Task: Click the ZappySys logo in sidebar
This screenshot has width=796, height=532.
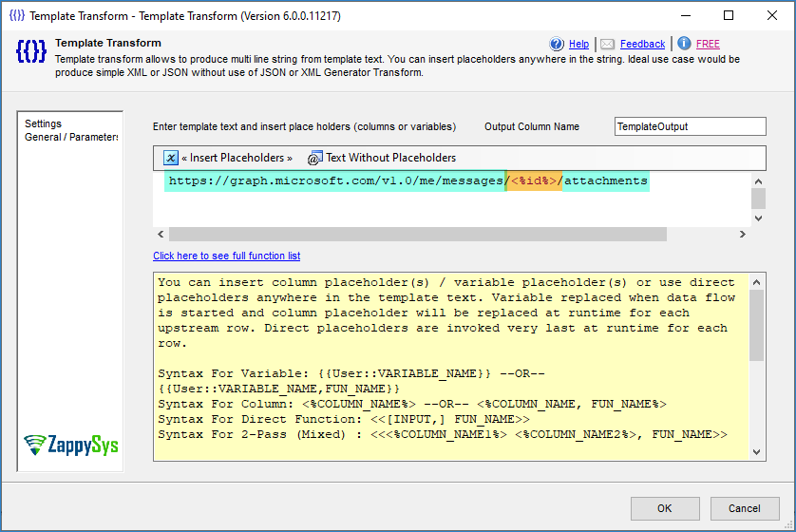Action: pyautogui.click(x=69, y=445)
